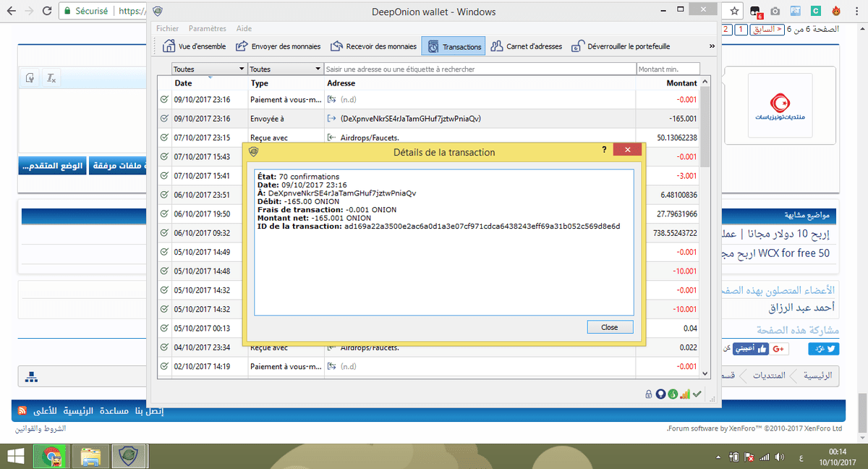Expand the toolbar overflow chevron
The image size is (868, 469).
click(712, 46)
